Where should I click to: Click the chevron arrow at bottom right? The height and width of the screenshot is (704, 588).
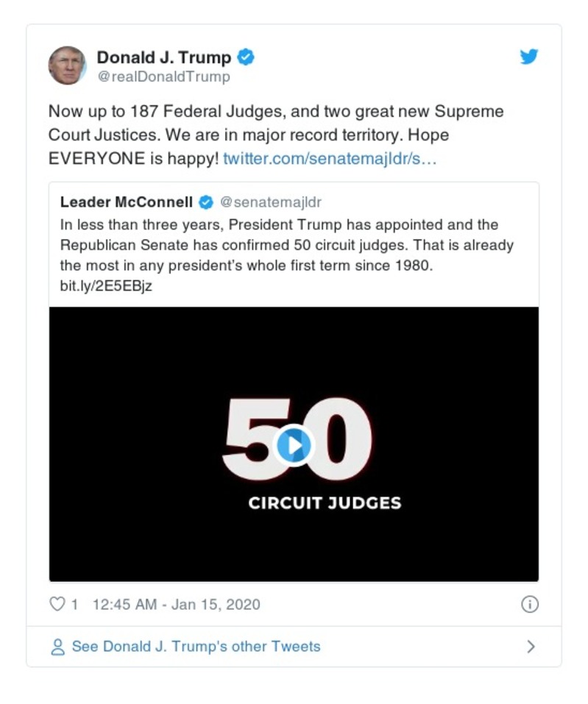coord(531,646)
